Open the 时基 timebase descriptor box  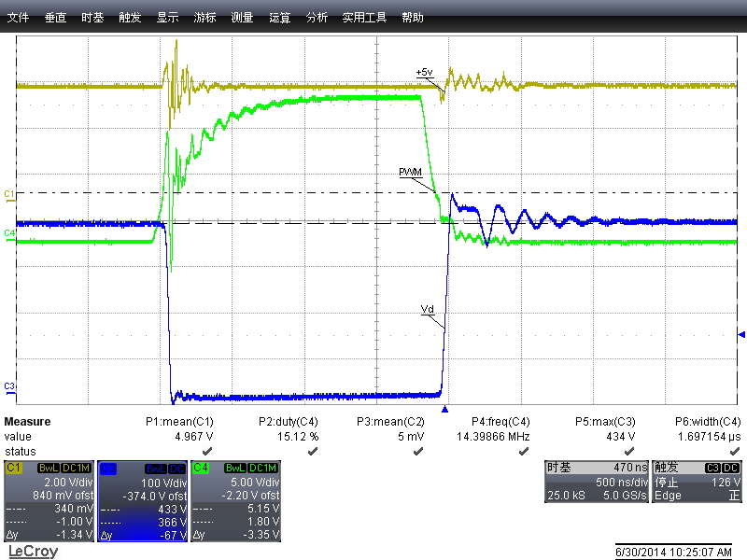[x=597, y=482]
